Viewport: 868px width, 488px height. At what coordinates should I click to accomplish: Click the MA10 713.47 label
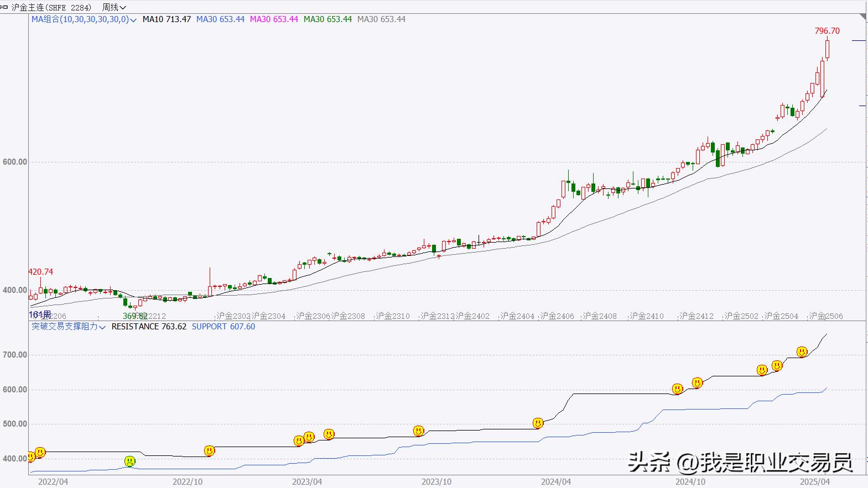pyautogui.click(x=167, y=19)
